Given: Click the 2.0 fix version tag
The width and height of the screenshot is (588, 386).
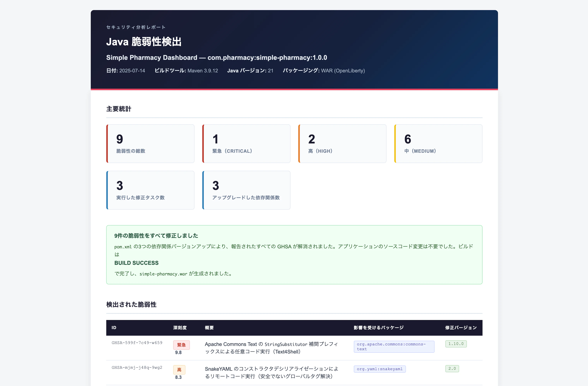Looking at the screenshot, I should coord(452,369).
